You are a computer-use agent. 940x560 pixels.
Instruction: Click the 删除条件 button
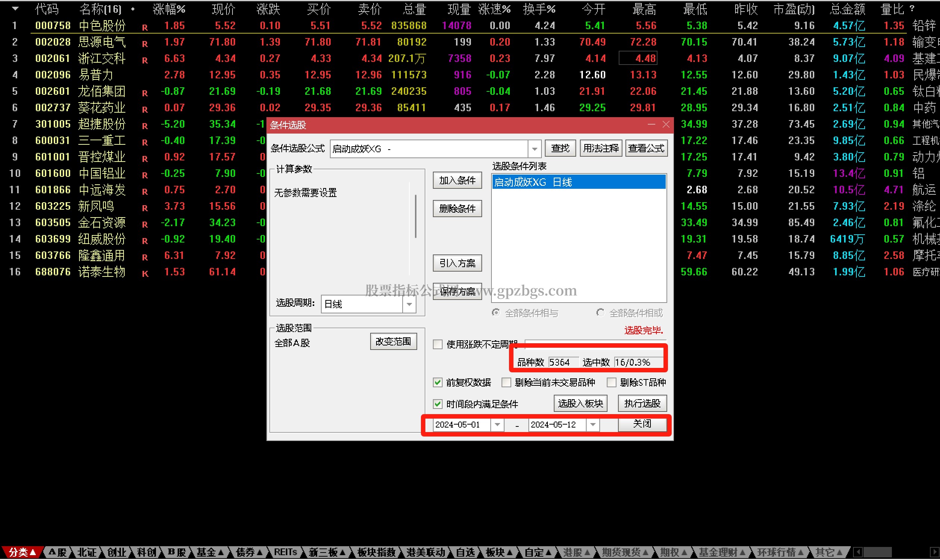[457, 208]
